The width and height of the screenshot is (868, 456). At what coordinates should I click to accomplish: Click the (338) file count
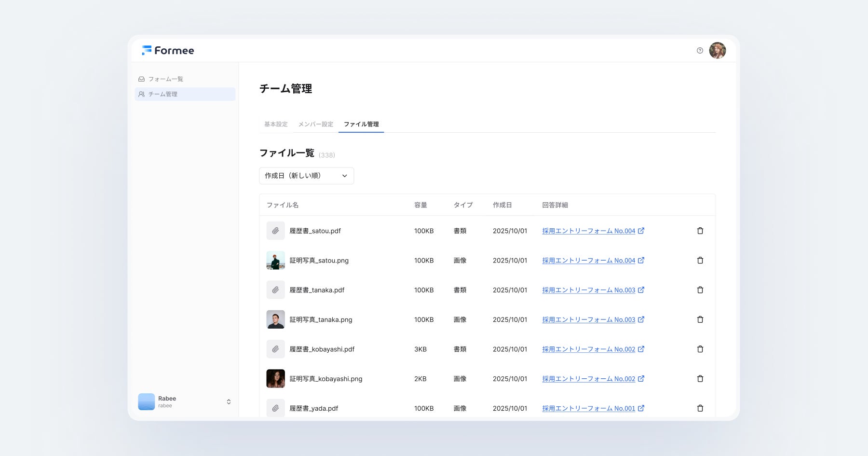click(327, 155)
